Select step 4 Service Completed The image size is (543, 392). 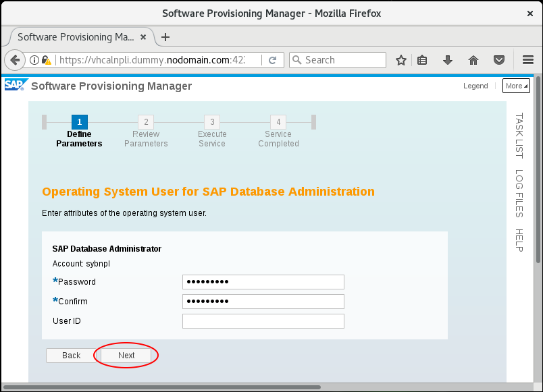[278, 132]
